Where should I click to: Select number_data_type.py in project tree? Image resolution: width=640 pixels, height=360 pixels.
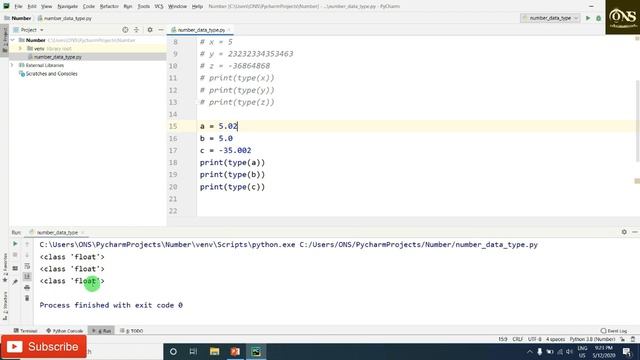[x=58, y=57]
